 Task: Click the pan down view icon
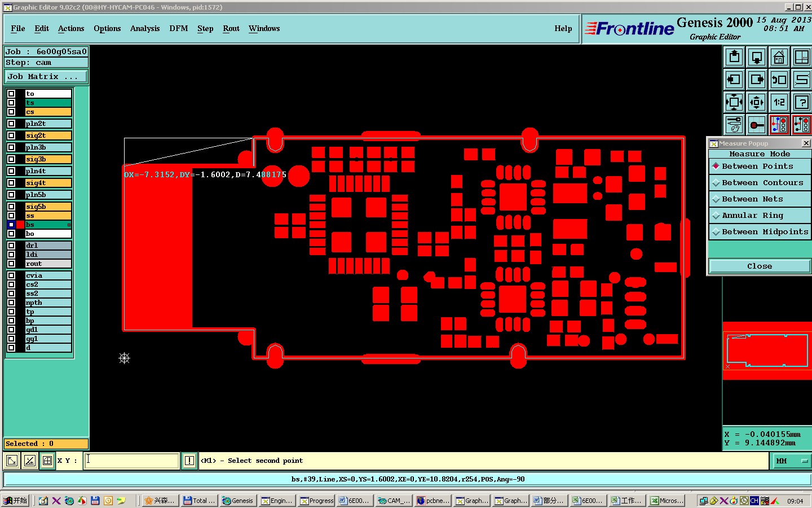(757, 57)
